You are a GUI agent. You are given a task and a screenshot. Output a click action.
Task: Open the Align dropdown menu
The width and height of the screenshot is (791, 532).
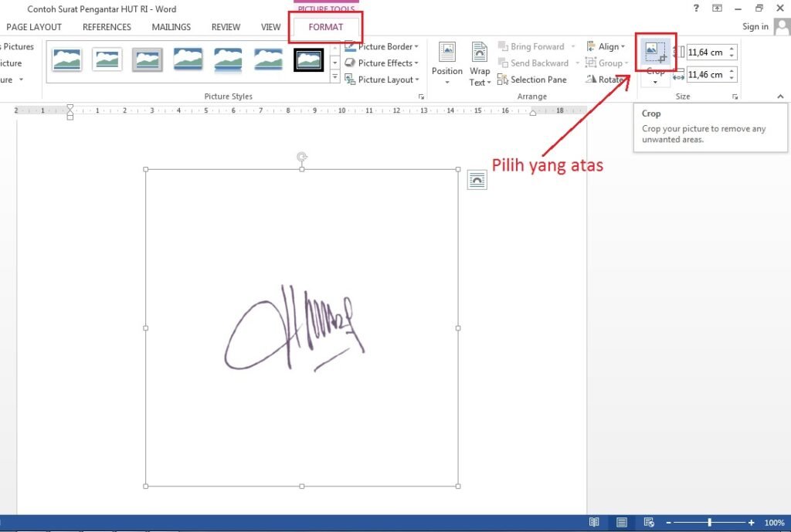click(x=623, y=47)
